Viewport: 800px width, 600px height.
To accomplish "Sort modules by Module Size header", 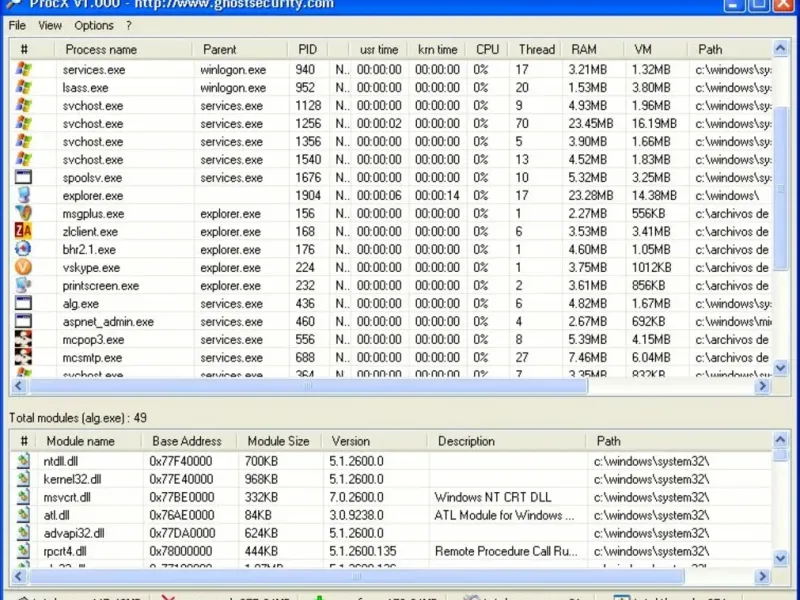I will 280,441.
